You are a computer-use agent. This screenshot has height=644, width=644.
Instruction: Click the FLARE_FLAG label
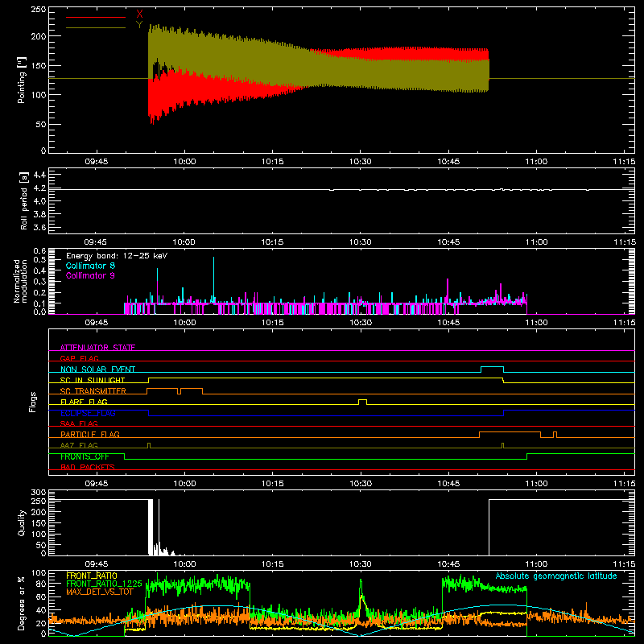pyautogui.click(x=84, y=402)
